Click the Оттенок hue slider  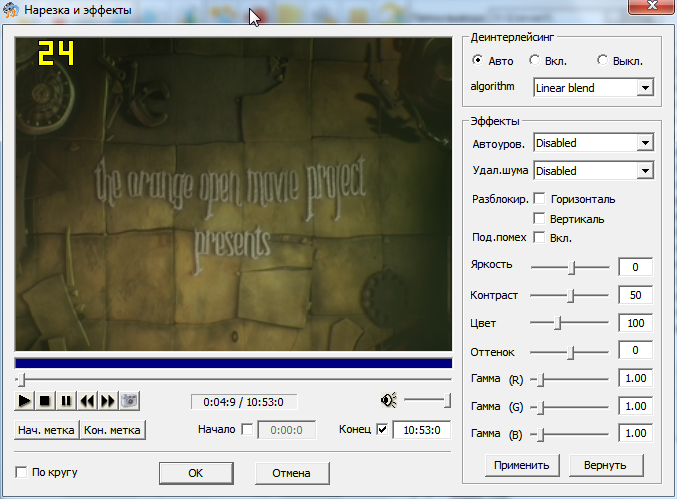pos(569,353)
